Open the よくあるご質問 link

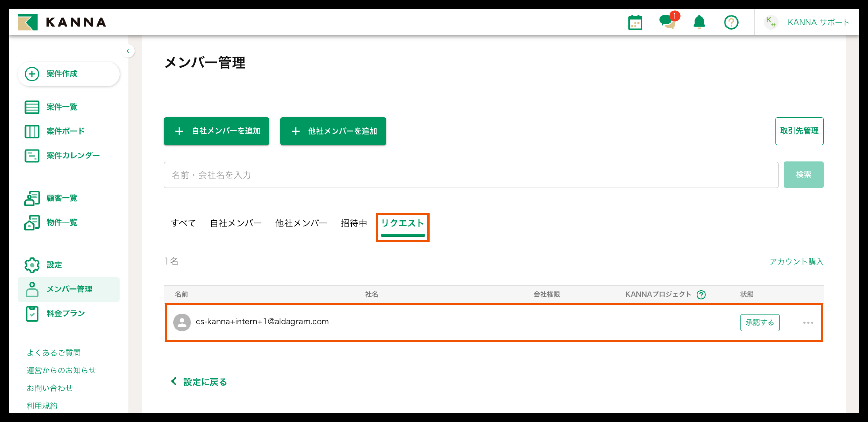54,352
